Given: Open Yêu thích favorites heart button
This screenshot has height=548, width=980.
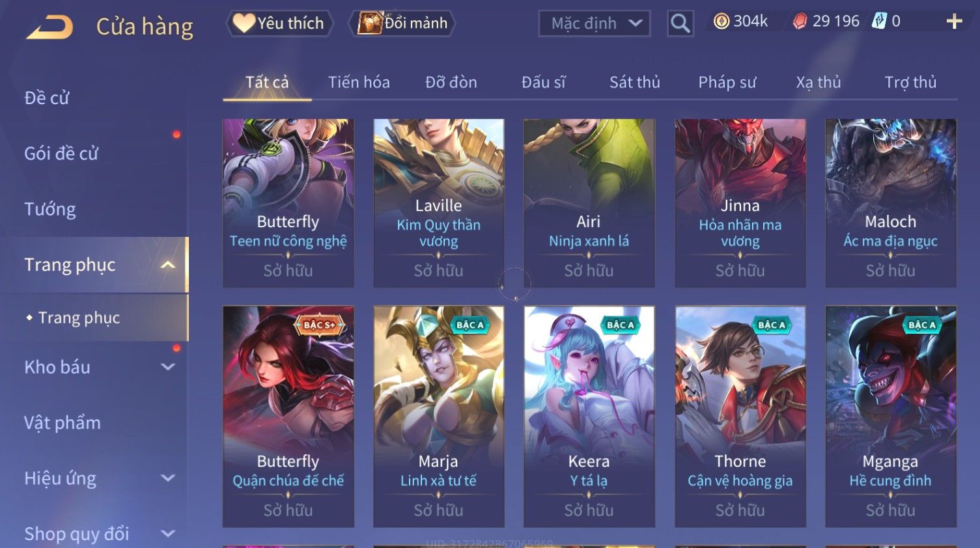Looking at the screenshot, I should (279, 23).
